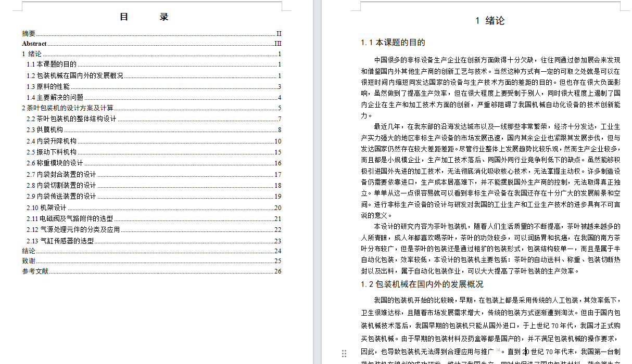Go to 1.3 原料的性能 contents entry

click(154, 86)
